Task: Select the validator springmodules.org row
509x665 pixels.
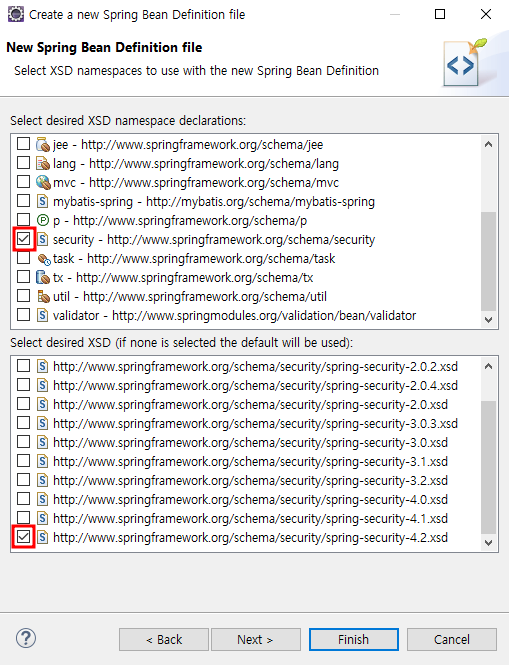Action: coord(234,316)
